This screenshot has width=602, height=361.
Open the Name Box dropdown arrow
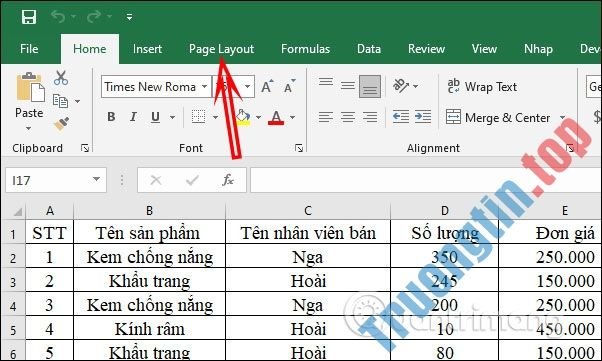click(x=97, y=179)
